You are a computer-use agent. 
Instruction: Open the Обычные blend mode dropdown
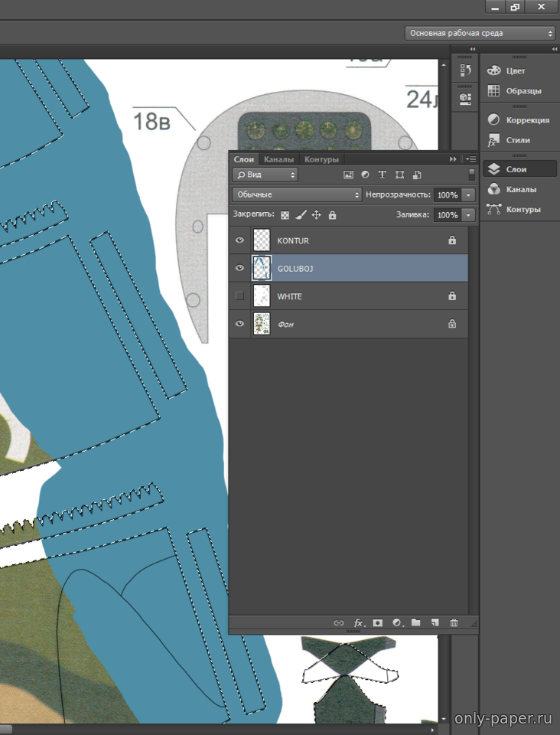(x=297, y=194)
